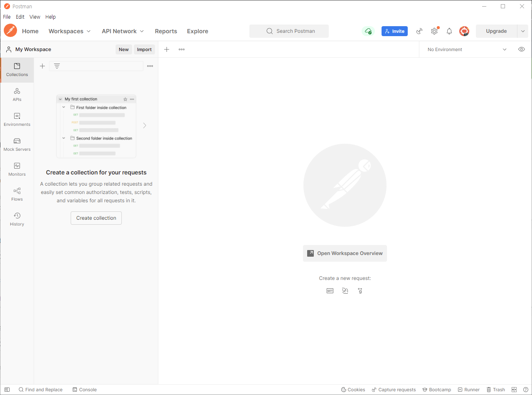
Task: Launch Bootcamp from the status bar
Action: click(436, 390)
